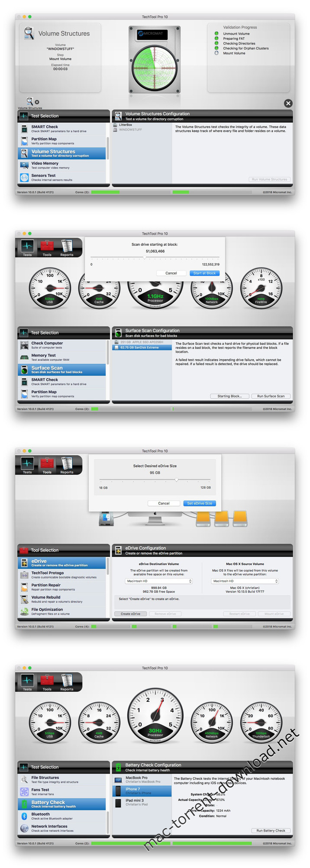Select the Volume Rebuild tool icon
The width and height of the screenshot is (310, 868).
coord(24,599)
